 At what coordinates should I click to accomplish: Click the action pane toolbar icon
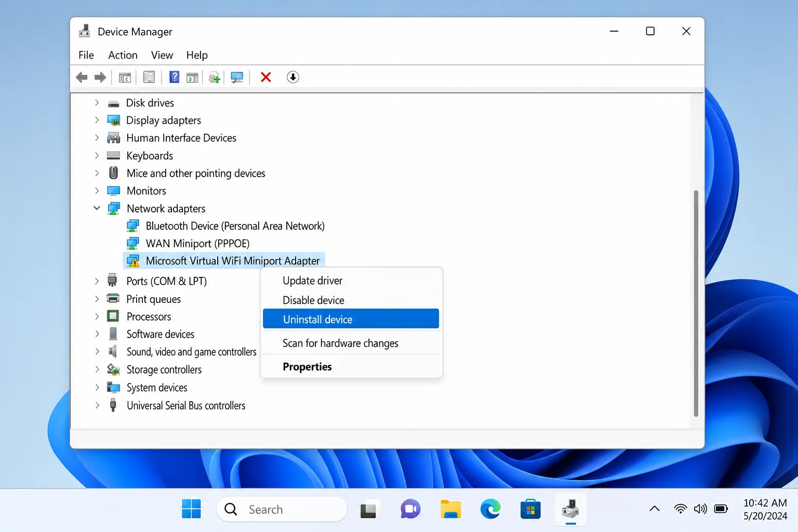(x=192, y=77)
